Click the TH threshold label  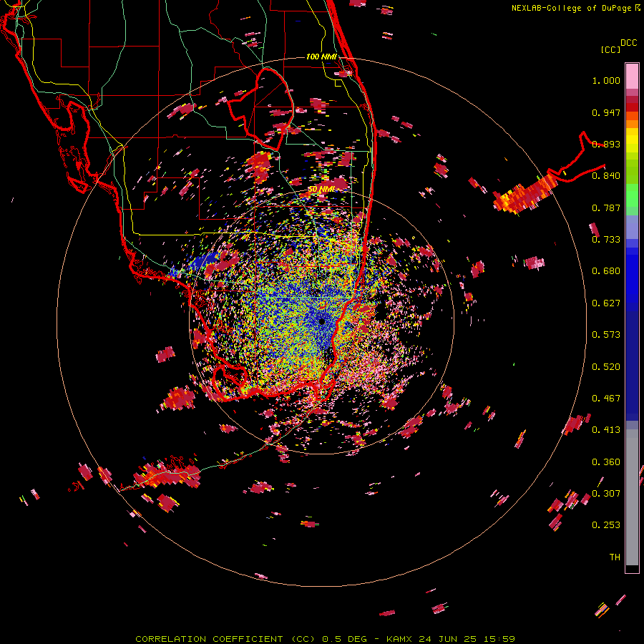(x=615, y=557)
